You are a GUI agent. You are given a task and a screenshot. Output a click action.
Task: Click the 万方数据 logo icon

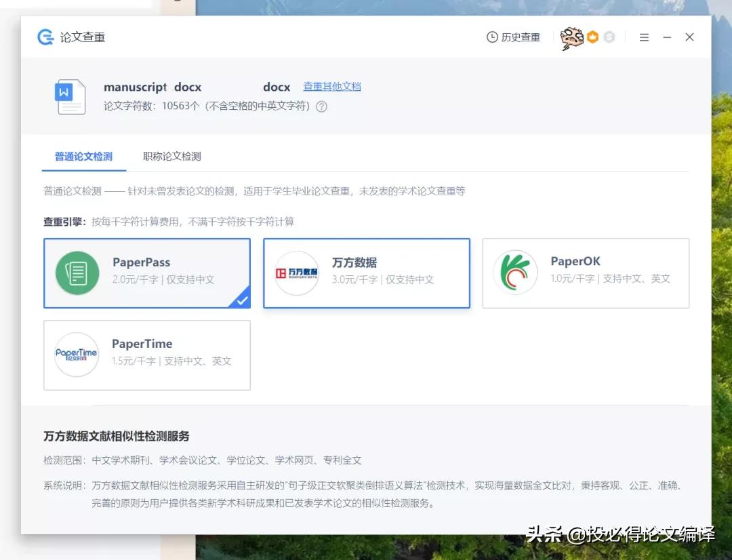point(296,273)
